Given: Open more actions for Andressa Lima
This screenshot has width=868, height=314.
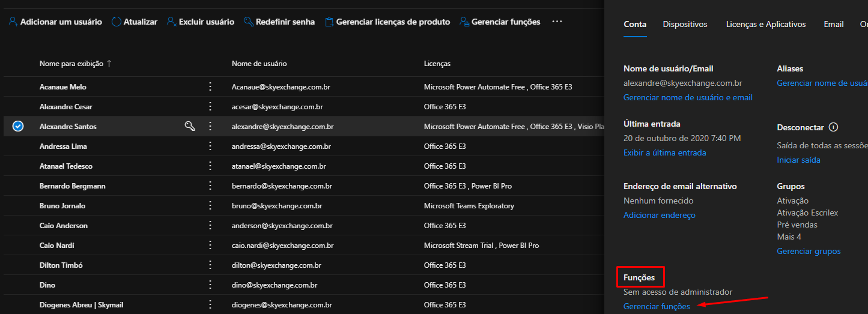Looking at the screenshot, I should (210, 146).
